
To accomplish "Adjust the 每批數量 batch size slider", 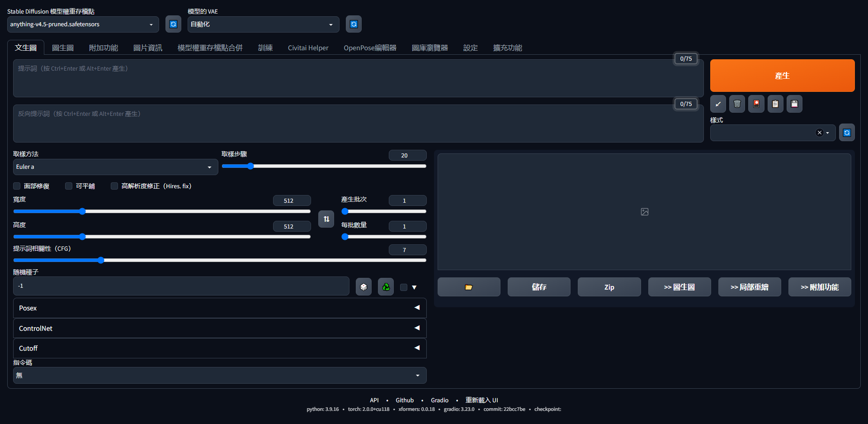I will tap(384, 237).
